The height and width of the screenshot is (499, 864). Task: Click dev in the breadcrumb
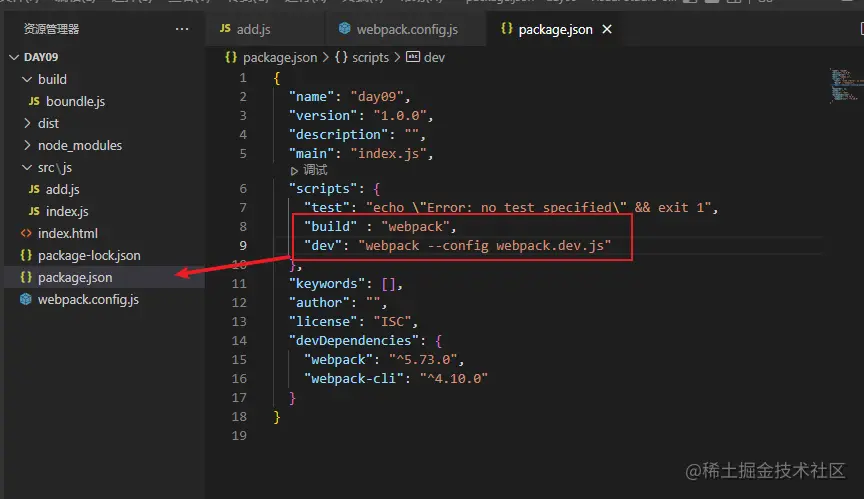click(434, 57)
